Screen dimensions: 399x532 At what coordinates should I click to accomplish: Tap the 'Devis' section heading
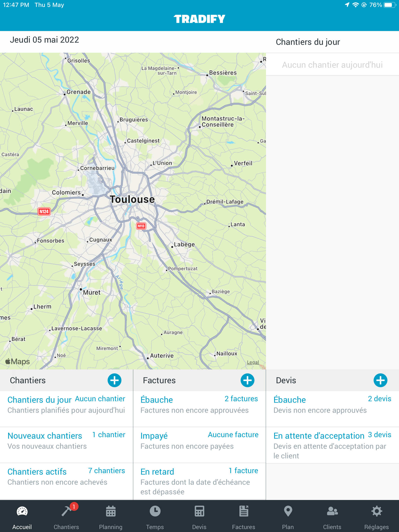286,380
